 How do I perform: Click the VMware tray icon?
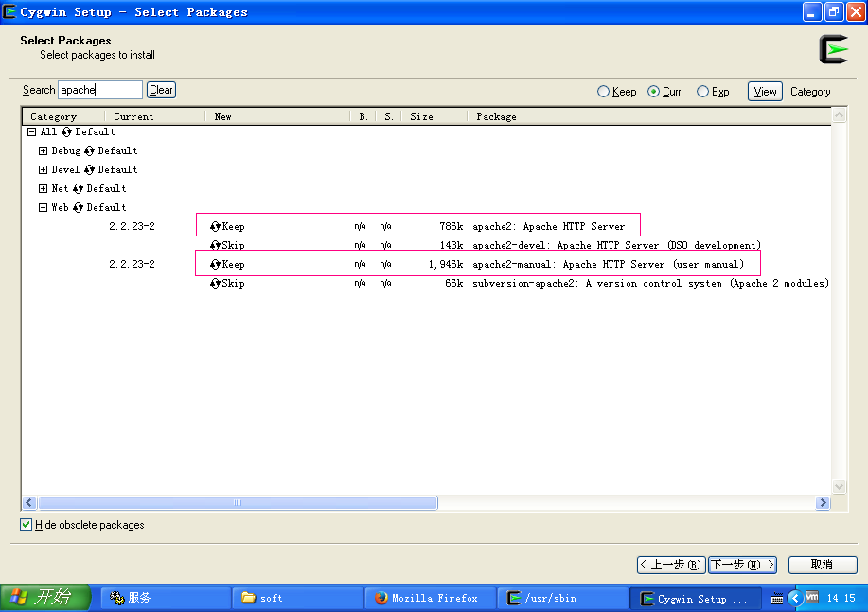(x=812, y=597)
